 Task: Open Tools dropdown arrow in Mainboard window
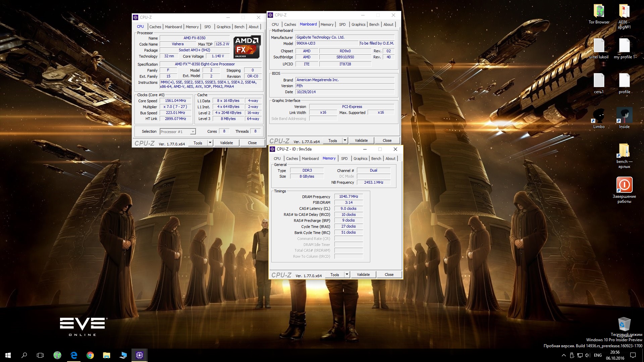tap(345, 140)
